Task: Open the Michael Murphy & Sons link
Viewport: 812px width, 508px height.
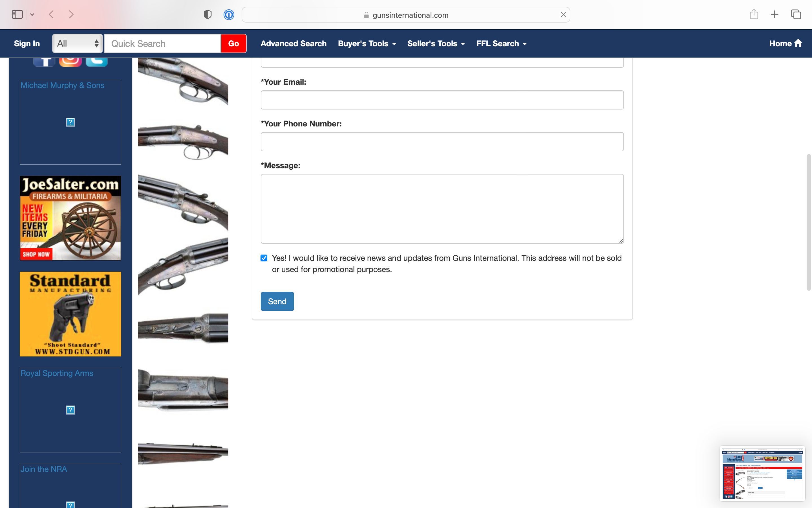Action: click(x=62, y=85)
